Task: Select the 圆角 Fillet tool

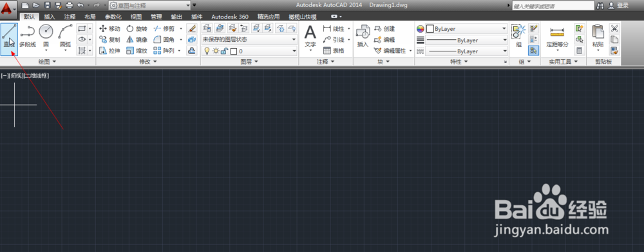Action: 164,40
